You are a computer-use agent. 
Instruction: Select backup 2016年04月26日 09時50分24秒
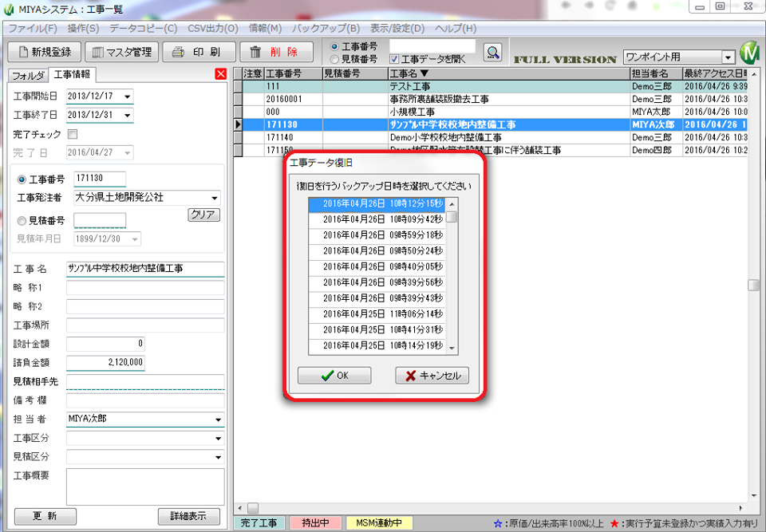[377, 250]
